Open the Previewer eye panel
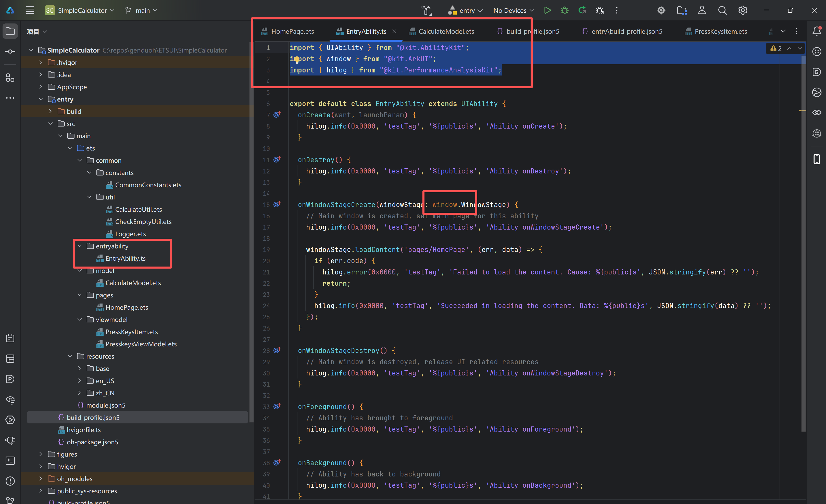 click(x=817, y=112)
